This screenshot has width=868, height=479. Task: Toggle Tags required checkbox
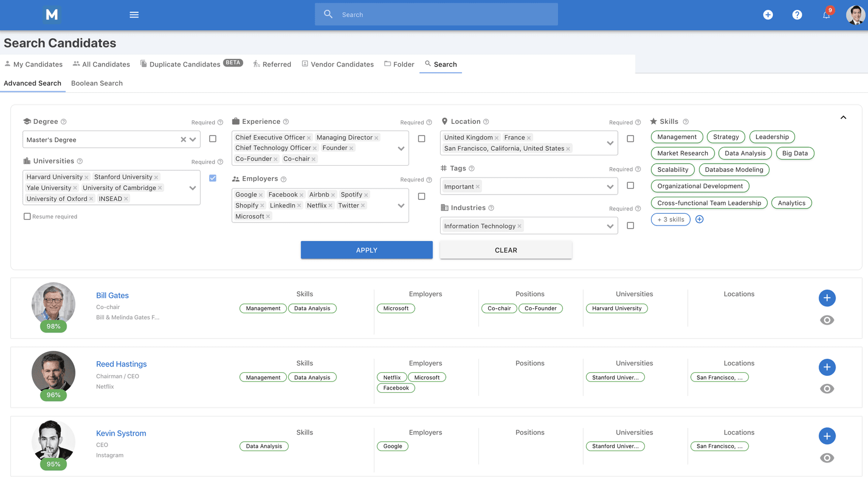pyautogui.click(x=630, y=185)
